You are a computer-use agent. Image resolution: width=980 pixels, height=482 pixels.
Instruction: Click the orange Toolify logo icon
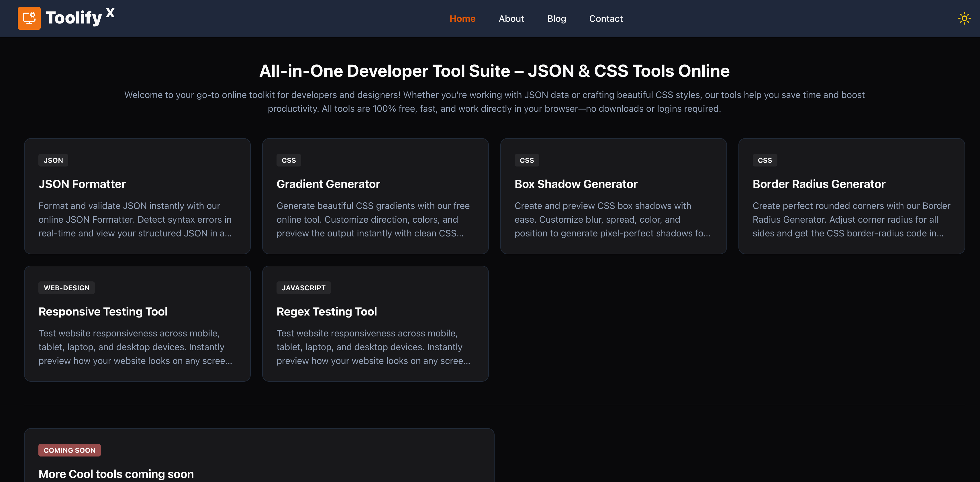coord(29,18)
